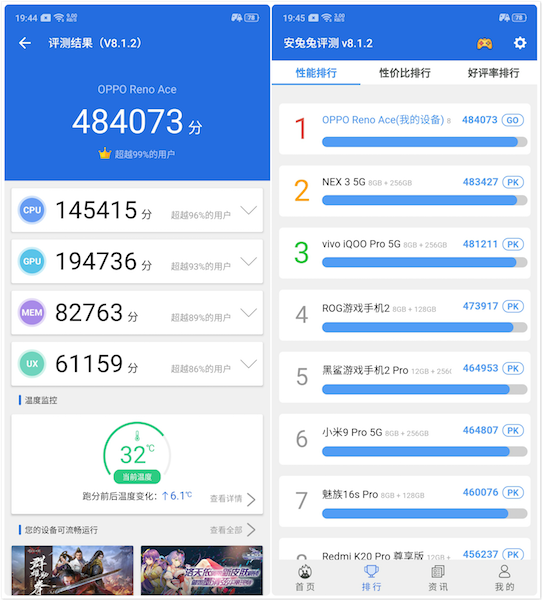Expand the CPU score details chevron

(x=249, y=210)
